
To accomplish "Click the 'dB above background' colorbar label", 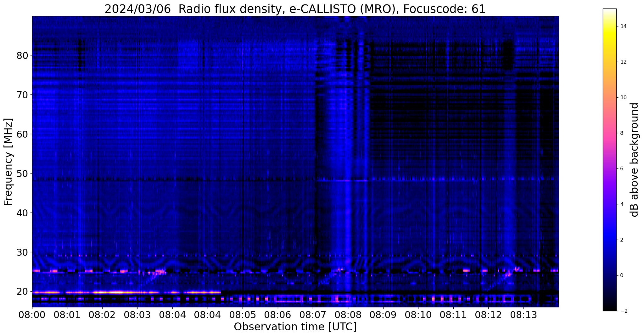I will (x=635, y=160).
